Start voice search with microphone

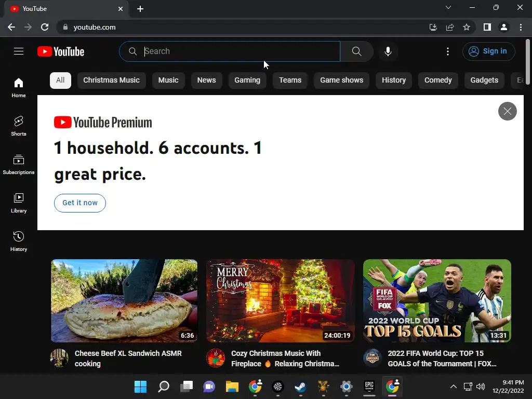(x=388, y=51)
